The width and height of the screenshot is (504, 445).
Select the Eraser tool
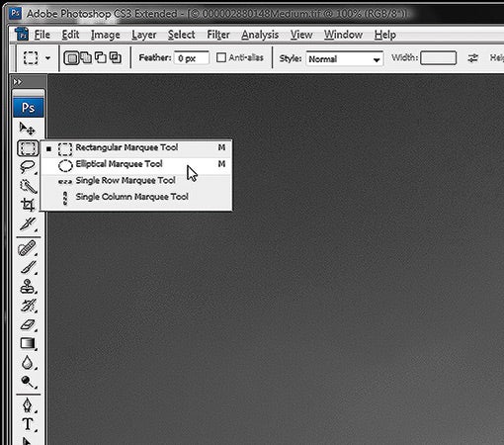(x=28, y=324)
